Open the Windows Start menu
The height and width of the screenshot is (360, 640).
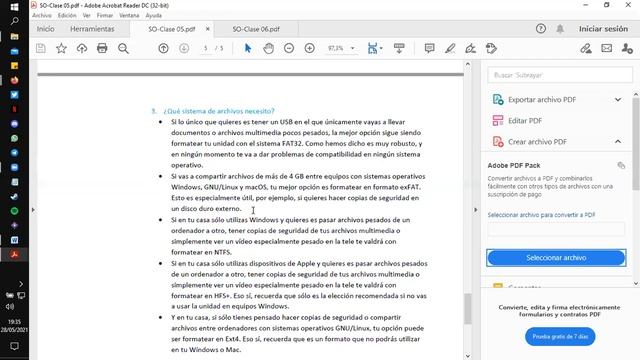pos(14,7)
